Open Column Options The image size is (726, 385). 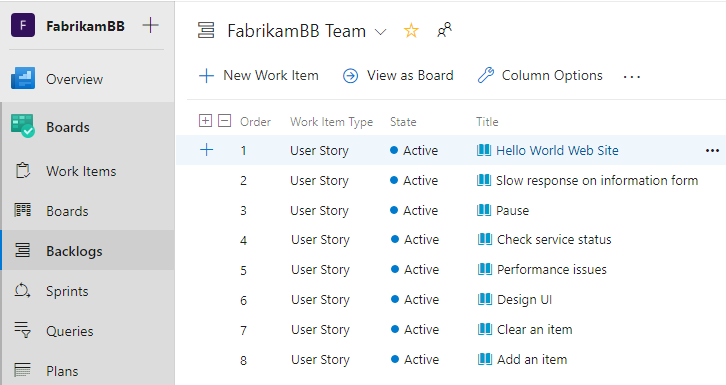point(540,75)
